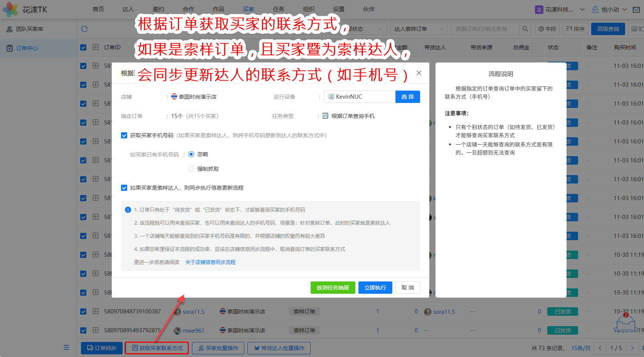Click the refresh icon above the table
Image resolution: width=644 pixels, height=357 pixels.
pyautogui.click(x=84, y=29)
